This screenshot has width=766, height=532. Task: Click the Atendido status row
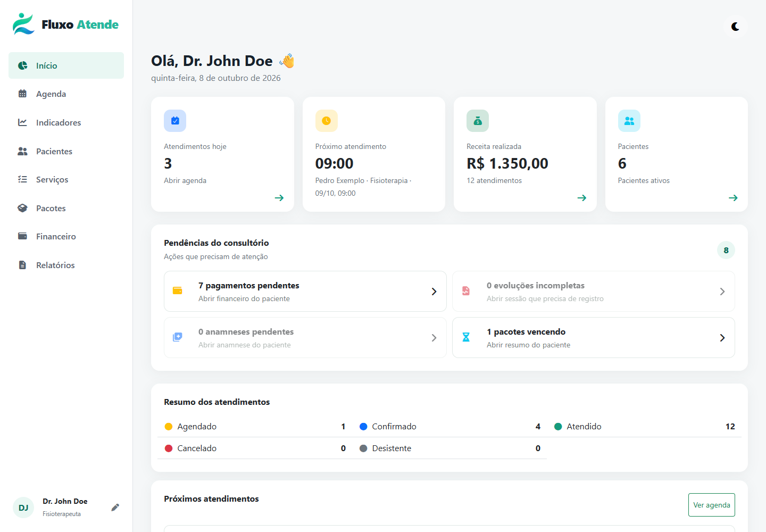point(644,427)
